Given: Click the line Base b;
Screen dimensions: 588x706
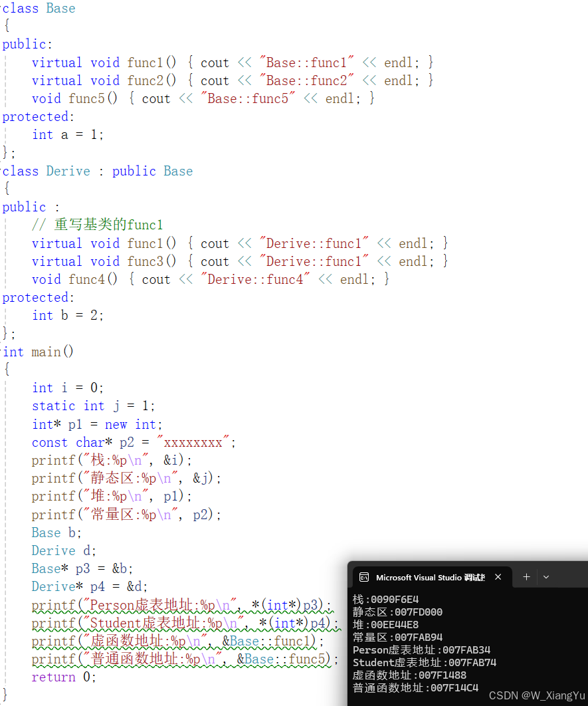Looking at the screenshot, I should click(x=56, y=532).
